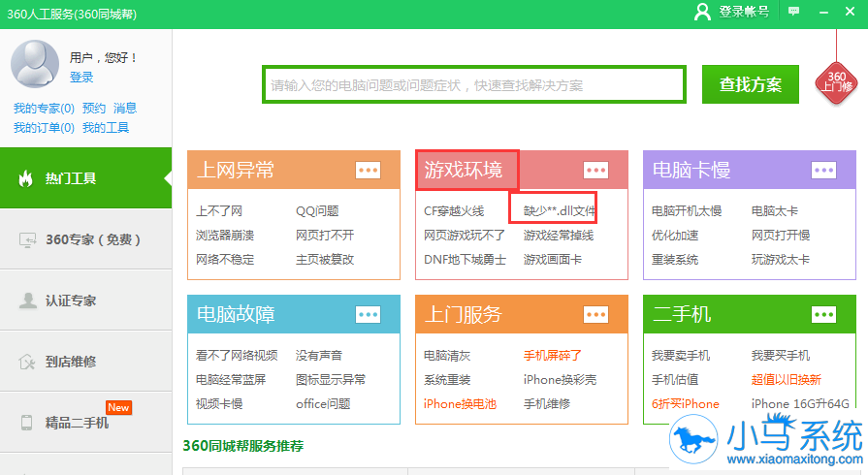Expand more options in 电脑故障 card
The height and width of the screenshot is (475, 868).
(368, 314)
